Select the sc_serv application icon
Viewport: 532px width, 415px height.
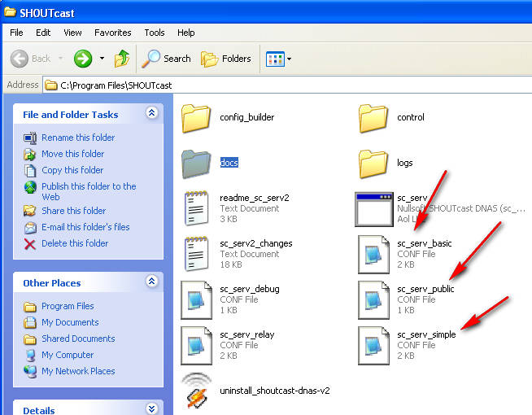(x=374, y=209)
